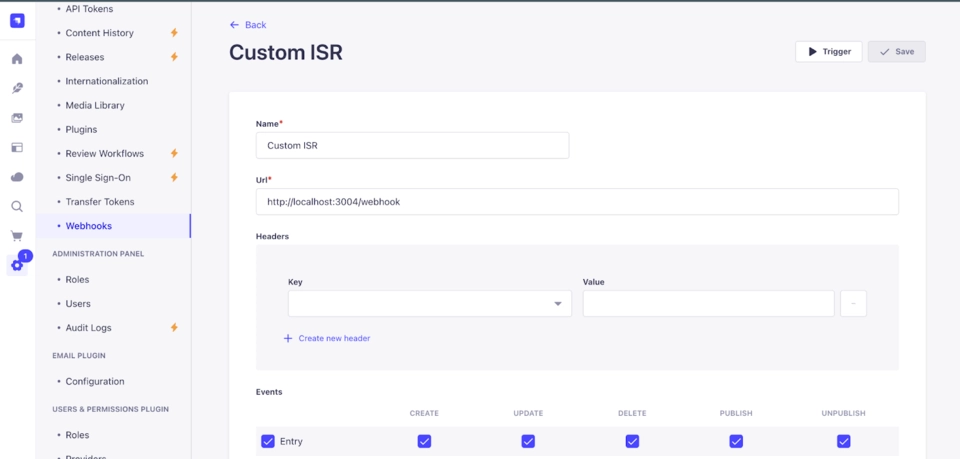Open Single Sign-On settings
The width and height of the screenshot is (960, 459).
click(98, 177)
